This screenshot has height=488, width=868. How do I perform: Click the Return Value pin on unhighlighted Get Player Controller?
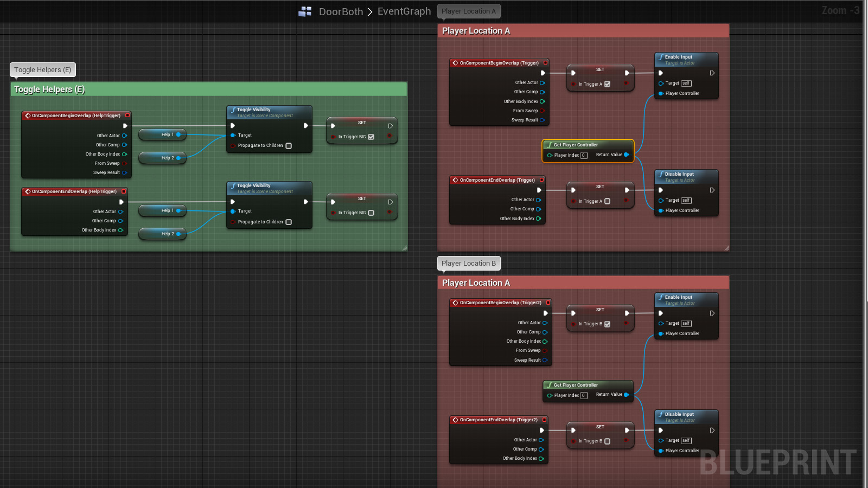pyautogui.click(x=627, y=395)
